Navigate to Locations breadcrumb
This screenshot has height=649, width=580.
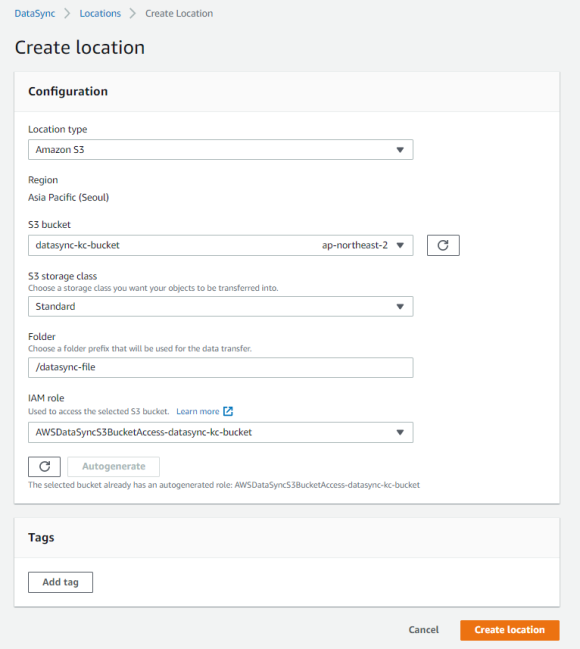click(100, 13)
